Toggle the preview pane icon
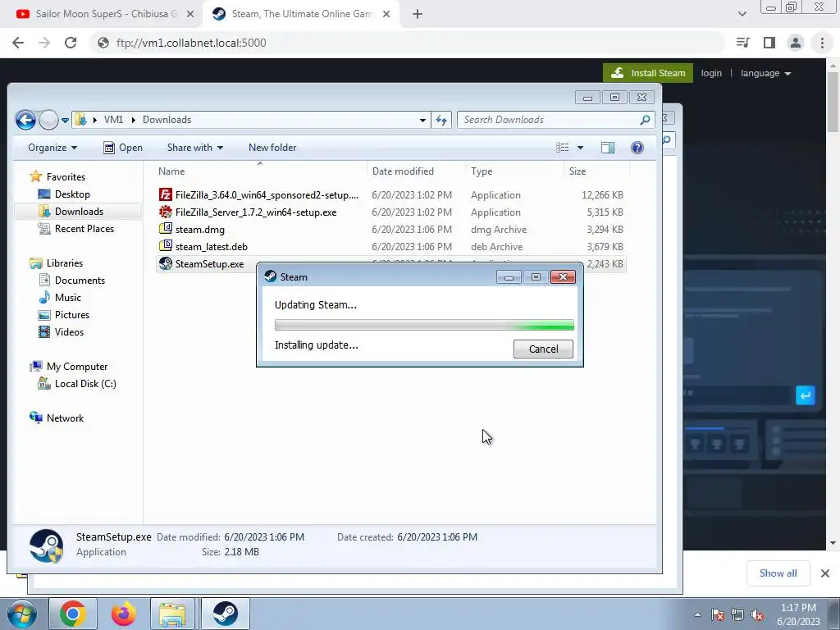The height and width of the screenshot is (630, 840). pos(608,148)
